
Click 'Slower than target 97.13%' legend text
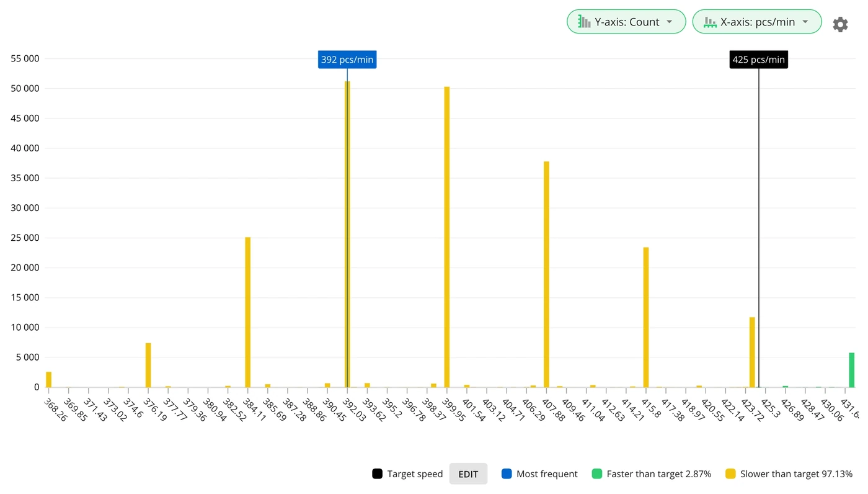point(797,474)
